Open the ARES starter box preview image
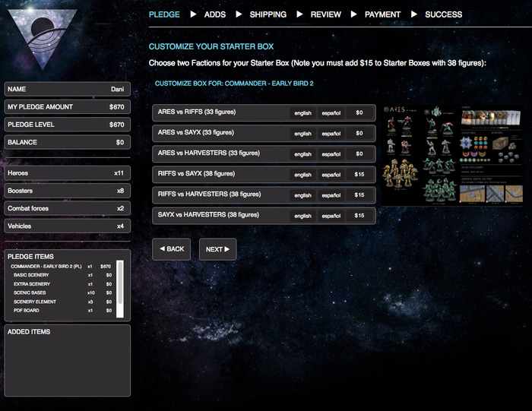Image resolution: width=532 pixels, height=411 pixels. click(x=452, y=155)
